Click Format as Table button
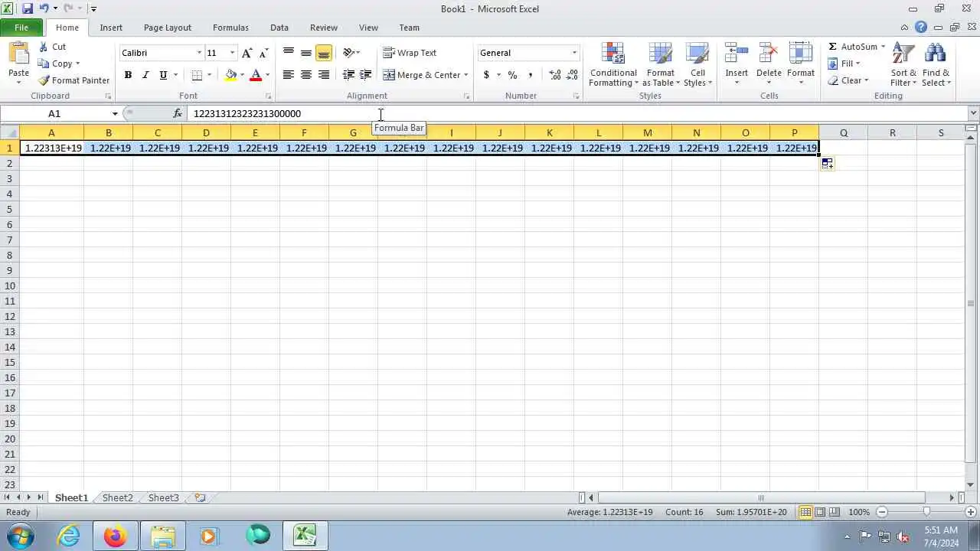 661,64
